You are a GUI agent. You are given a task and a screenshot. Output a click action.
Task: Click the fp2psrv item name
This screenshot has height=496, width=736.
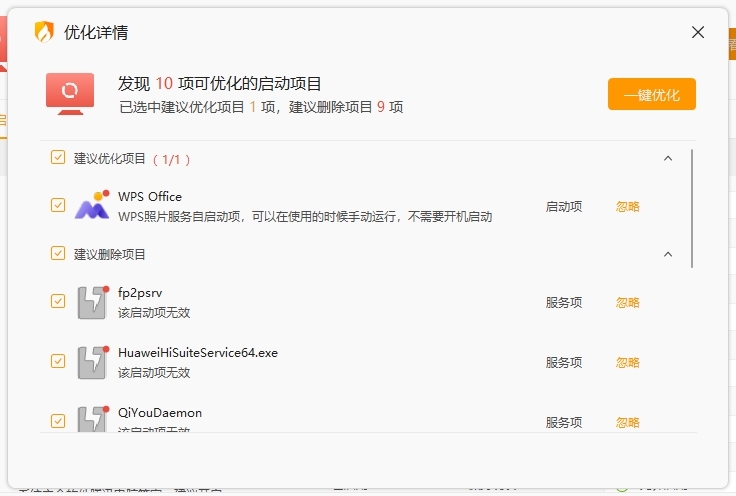coord(140,293)
